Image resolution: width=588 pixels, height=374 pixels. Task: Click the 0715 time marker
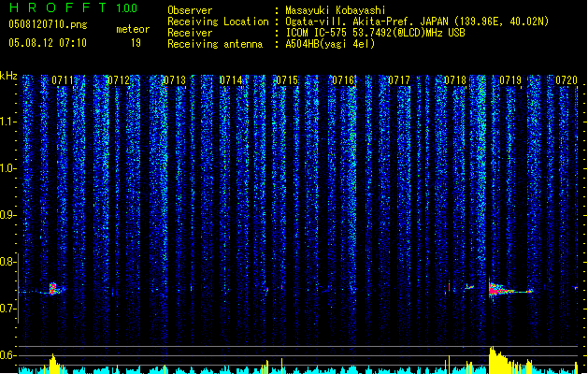[x=287, y=80]
